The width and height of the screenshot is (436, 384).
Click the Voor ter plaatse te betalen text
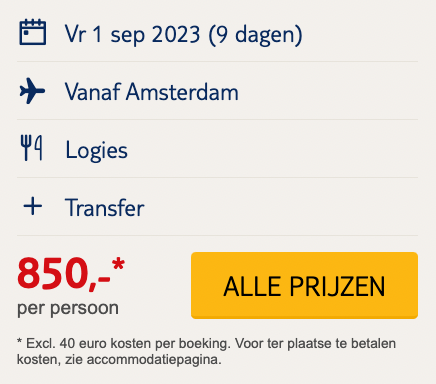pos(315,343)
